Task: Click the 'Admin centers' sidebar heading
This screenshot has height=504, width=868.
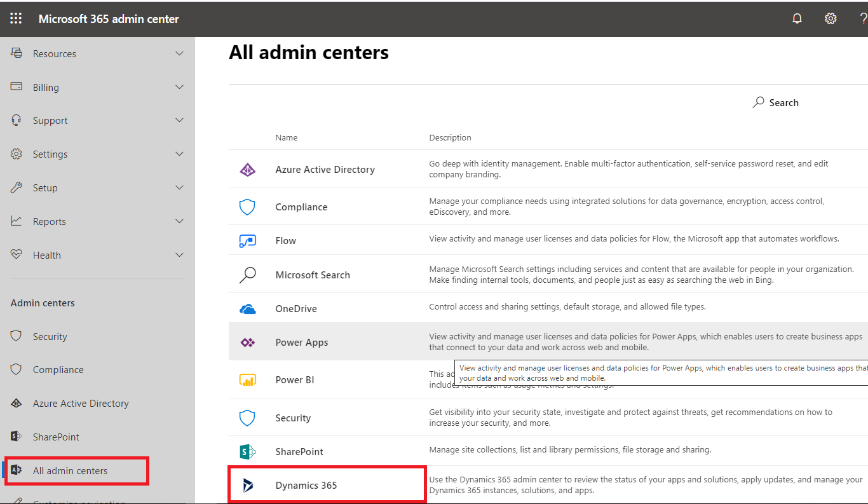Action: pyautogui.click(x=43, y=303)
